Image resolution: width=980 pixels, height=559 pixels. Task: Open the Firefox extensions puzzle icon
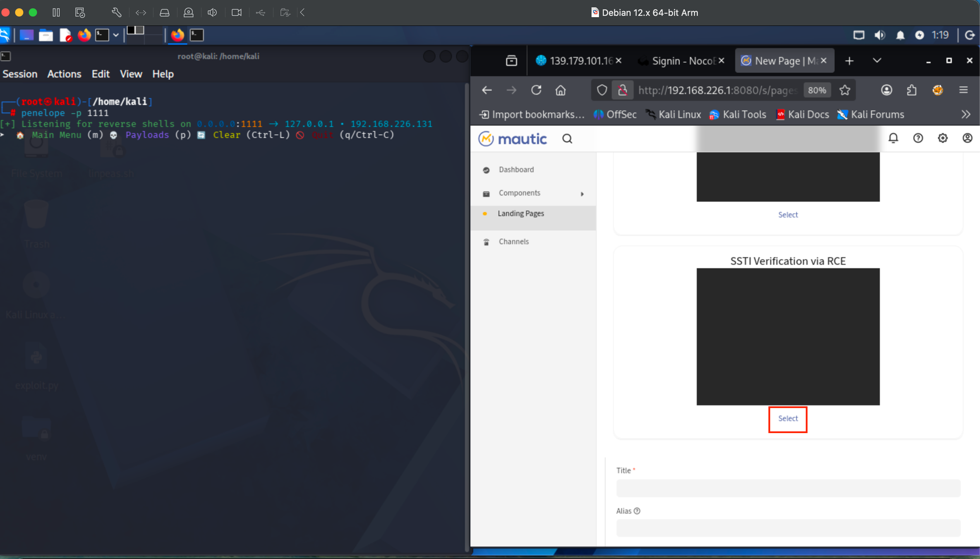911,90
